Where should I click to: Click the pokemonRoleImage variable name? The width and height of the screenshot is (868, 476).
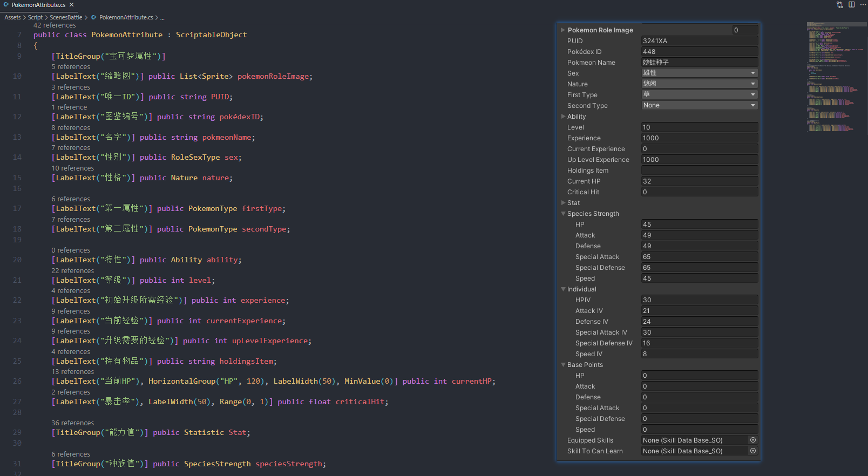tap(273, 76)
